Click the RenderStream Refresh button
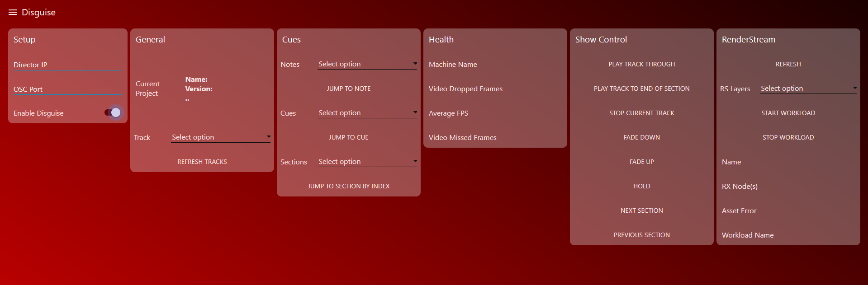Viewport: 868px width, 285px height. 788,64
